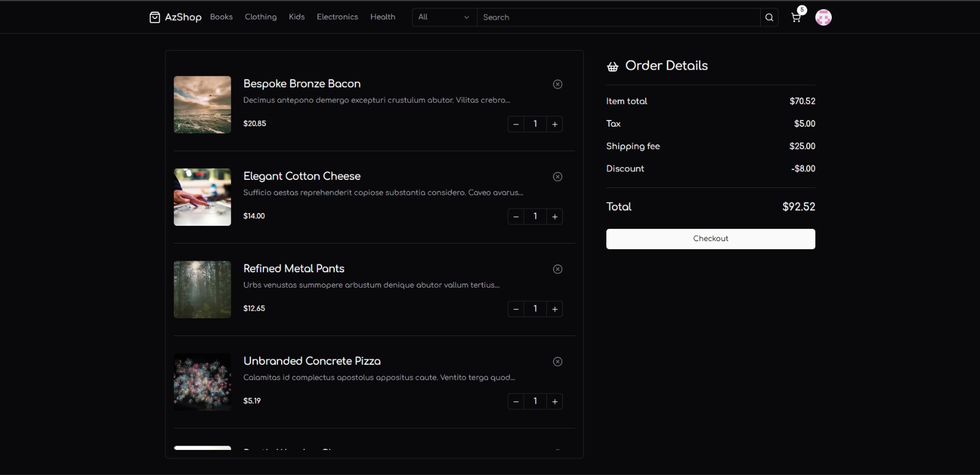The width and height of the screenshot is (980, 475).
Task: Click the Order Details basket icon
Action: pos(612,67)
